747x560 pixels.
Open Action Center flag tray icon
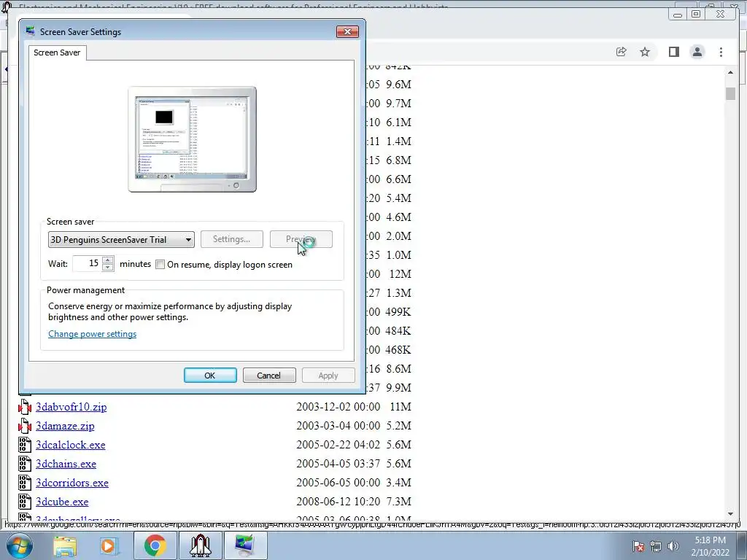tap(638, 546)
